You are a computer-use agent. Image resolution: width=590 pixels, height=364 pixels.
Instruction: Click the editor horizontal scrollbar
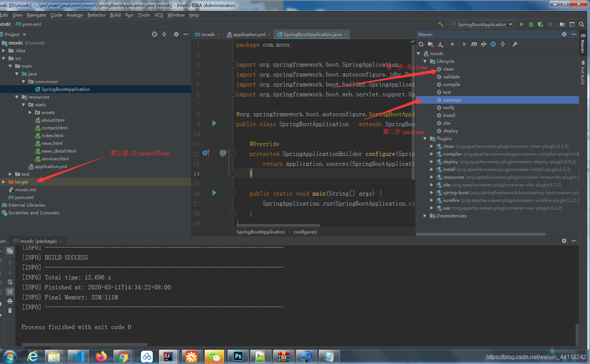(278, 225)
